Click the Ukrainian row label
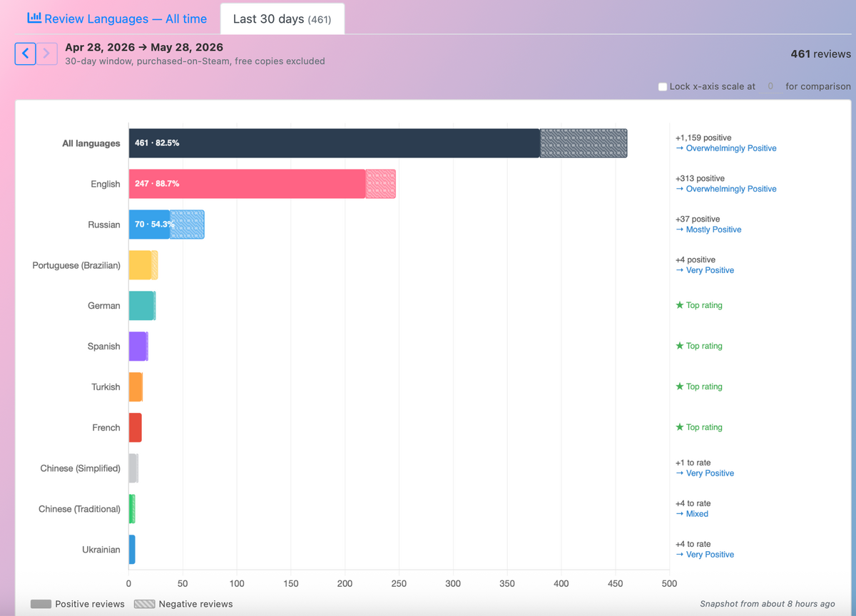 click(x=101, y=550)
